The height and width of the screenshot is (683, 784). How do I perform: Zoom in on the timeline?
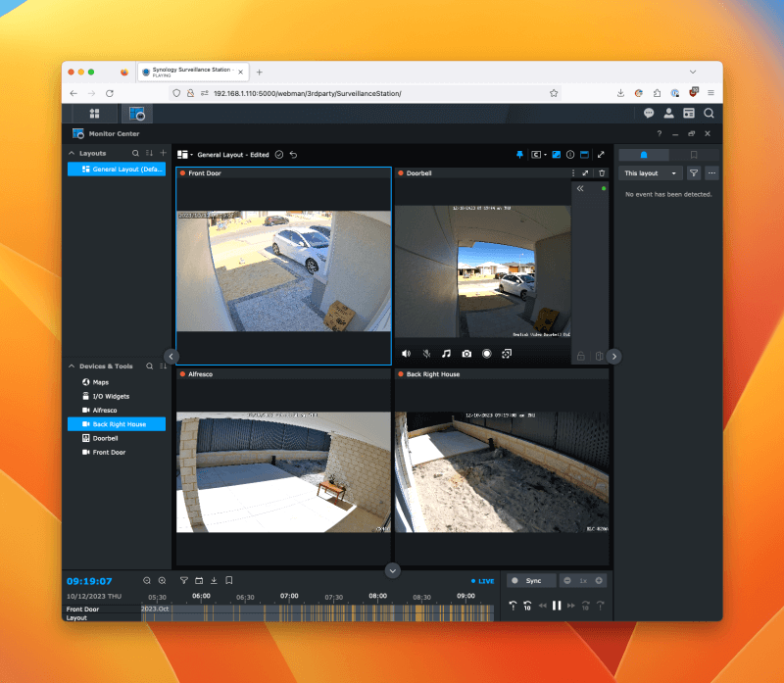pyautogui.click(x=162, y=580)
